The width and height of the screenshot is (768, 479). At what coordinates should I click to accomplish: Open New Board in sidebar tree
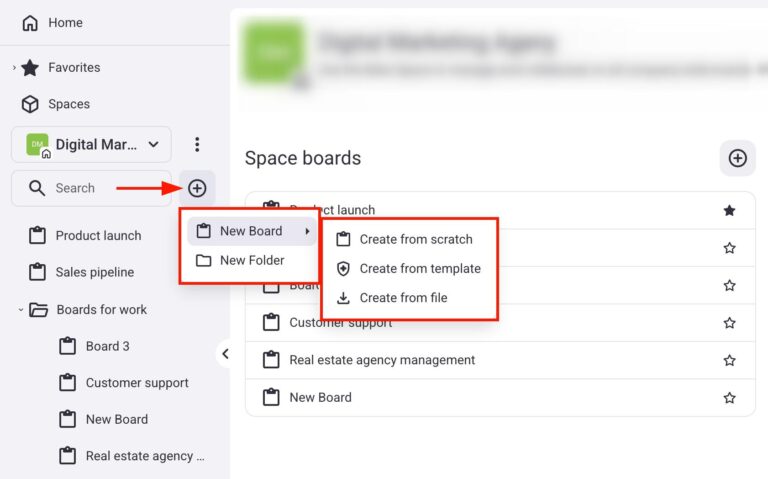tap(103, 419)
